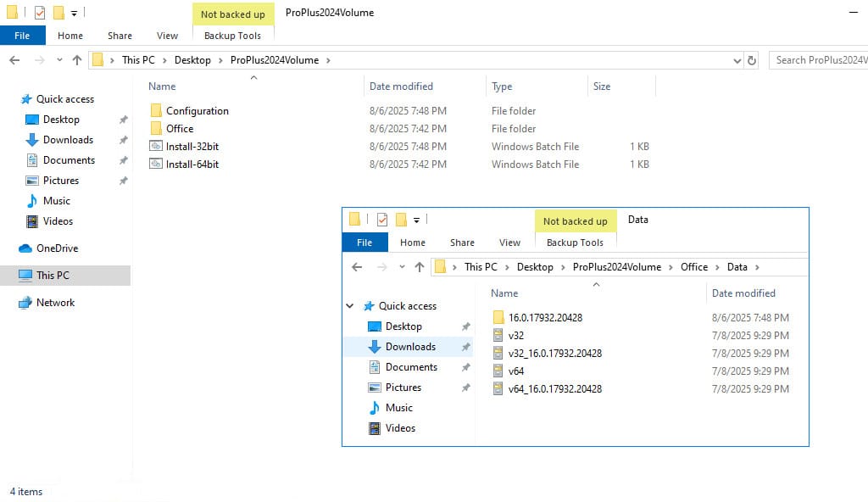Click Forward arrow in ProPlus2024Volume window

[39, 60]
